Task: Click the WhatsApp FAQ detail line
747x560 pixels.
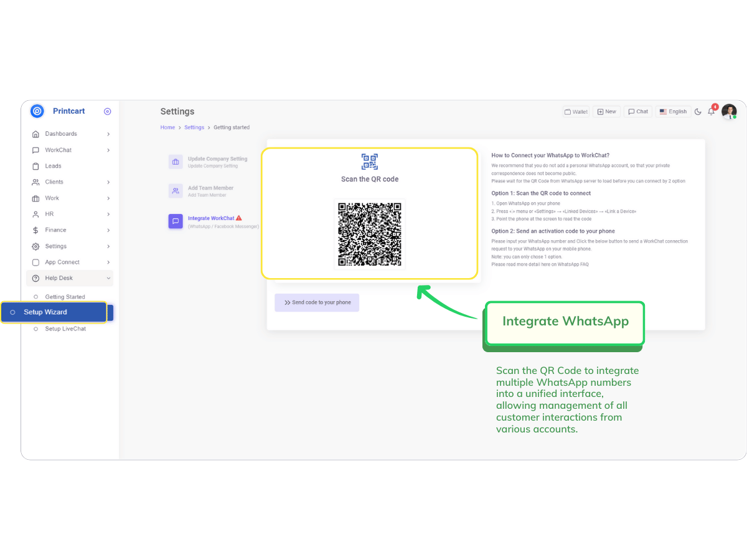Action: (540, 264)
